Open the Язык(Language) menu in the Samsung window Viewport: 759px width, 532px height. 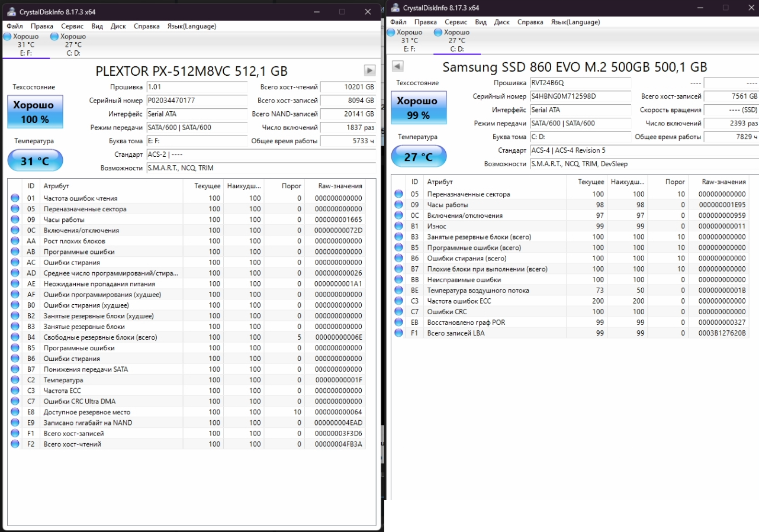[x=575, y=22]
